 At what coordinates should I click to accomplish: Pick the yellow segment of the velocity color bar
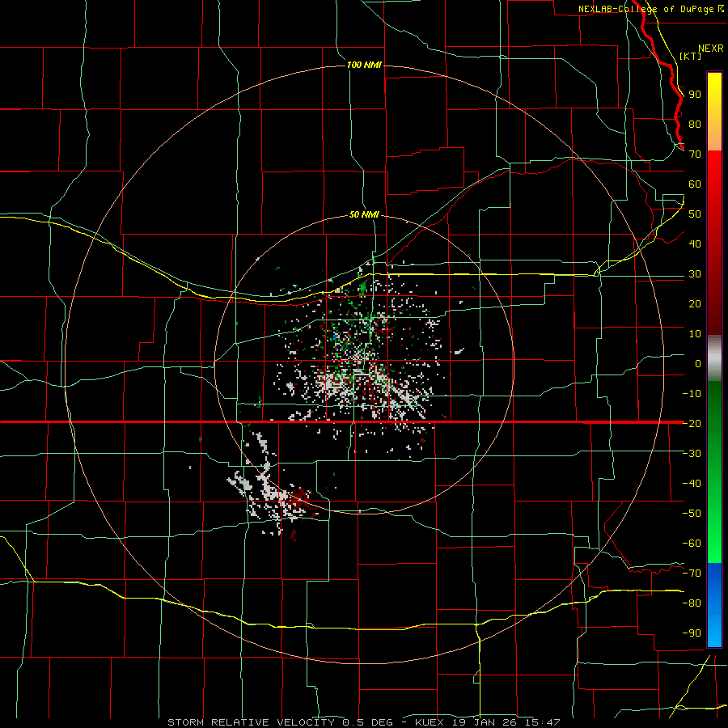click(714, 112)
